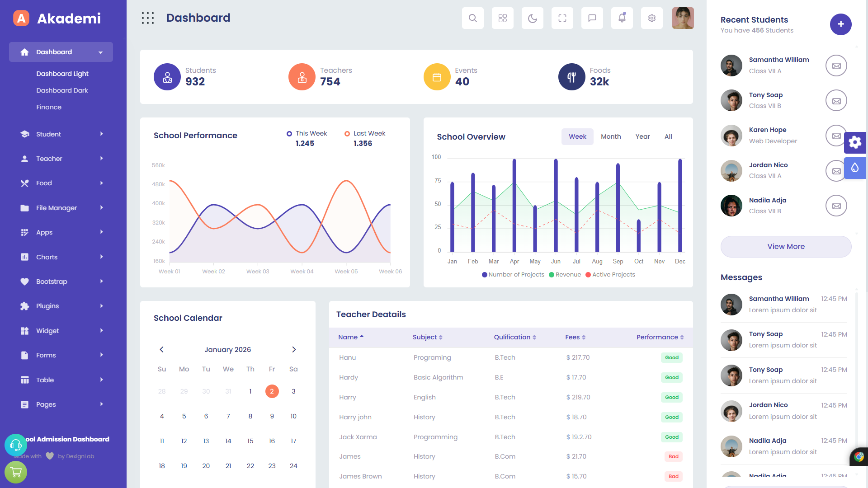Click the water drop color theme button

[x=854, y=168]
